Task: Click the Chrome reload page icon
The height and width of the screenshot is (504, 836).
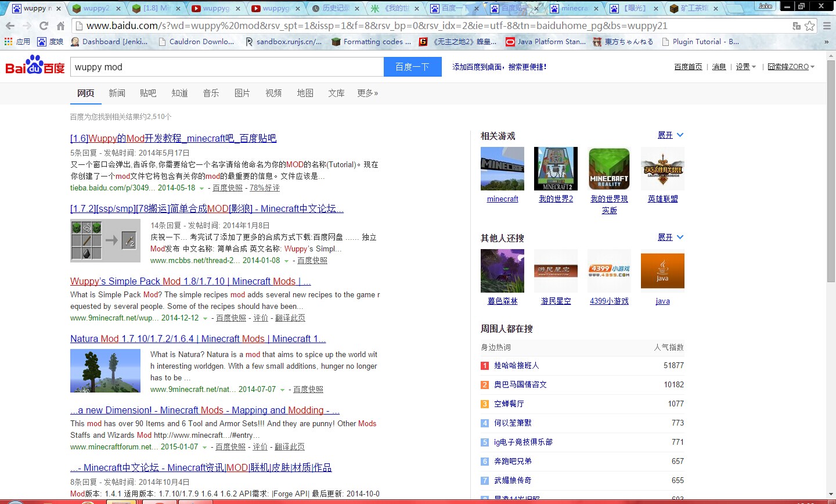Action: (x=44, y=26)
